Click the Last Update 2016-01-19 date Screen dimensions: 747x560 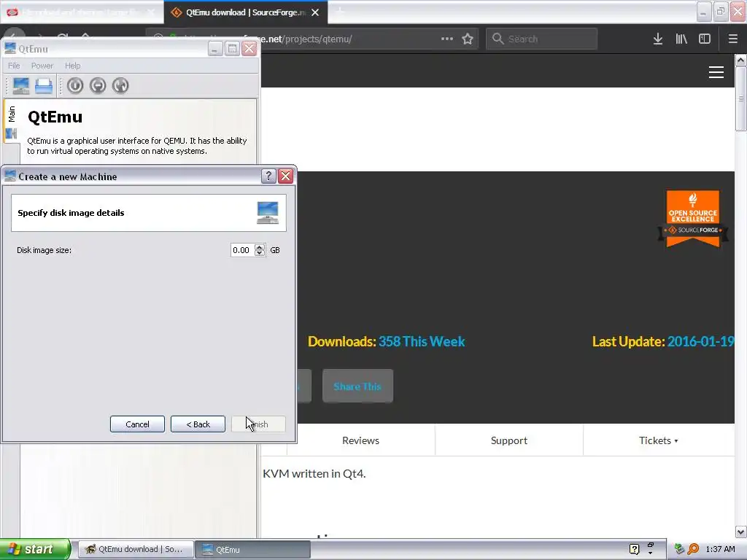(700, 341)
